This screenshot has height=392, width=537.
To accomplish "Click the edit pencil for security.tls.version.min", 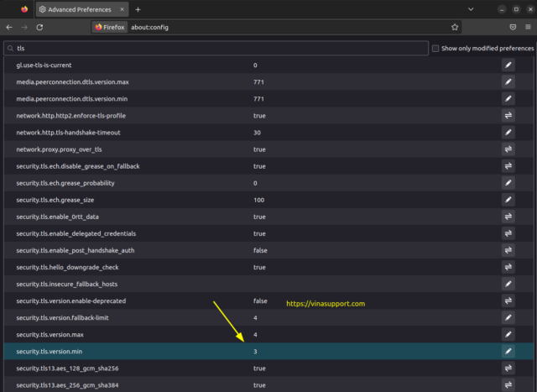I will tap(508, 351).
